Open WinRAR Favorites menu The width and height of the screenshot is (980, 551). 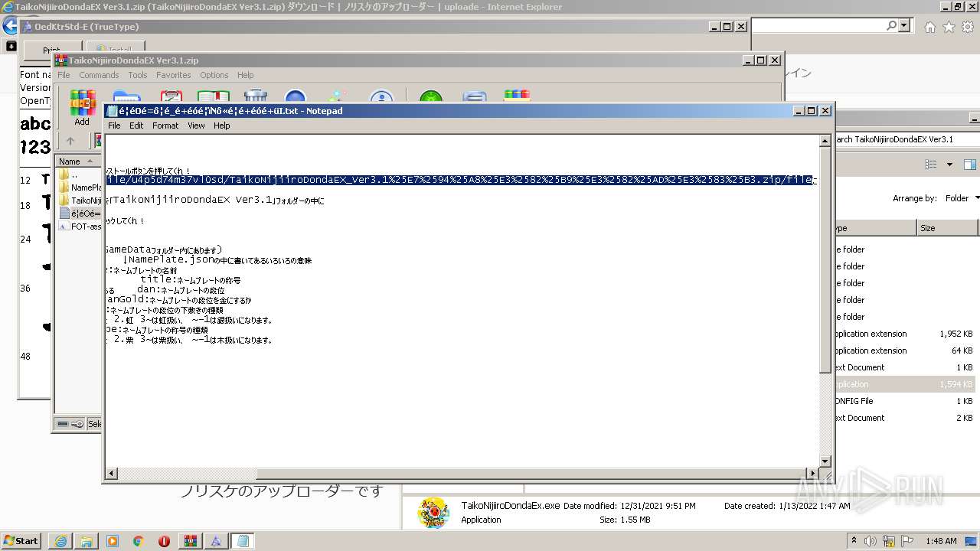[x=174, y=75]
